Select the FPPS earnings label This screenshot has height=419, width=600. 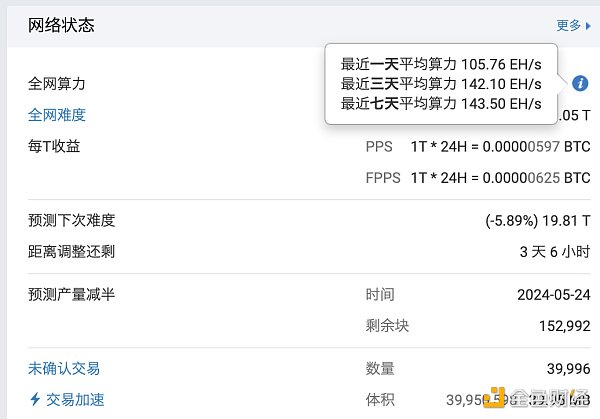pos(383,178)
